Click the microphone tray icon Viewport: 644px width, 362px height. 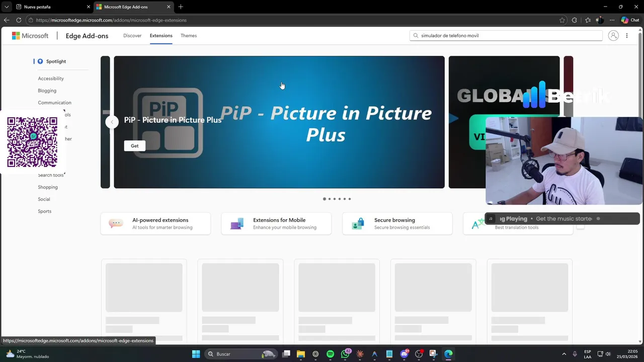tap(575, 354)
